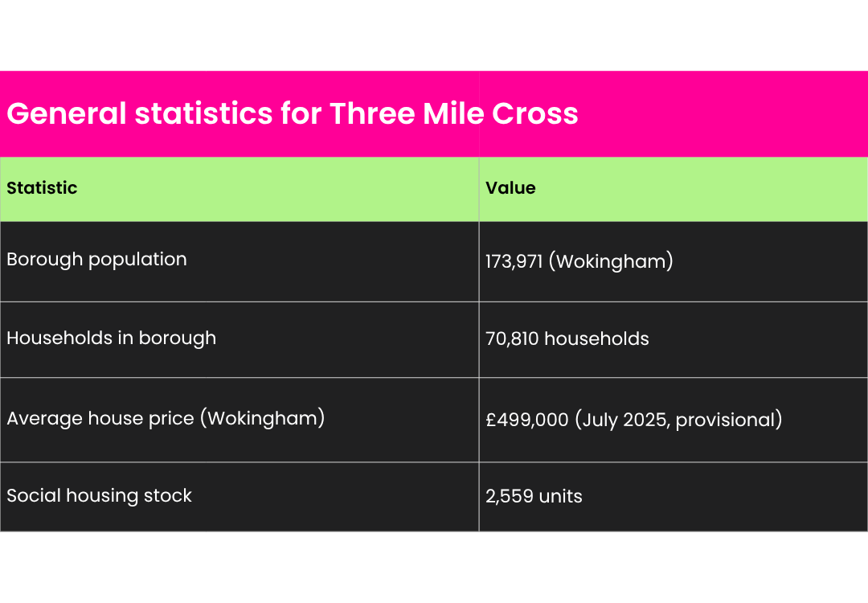Select the 'Social housing stock' cell

99,495
